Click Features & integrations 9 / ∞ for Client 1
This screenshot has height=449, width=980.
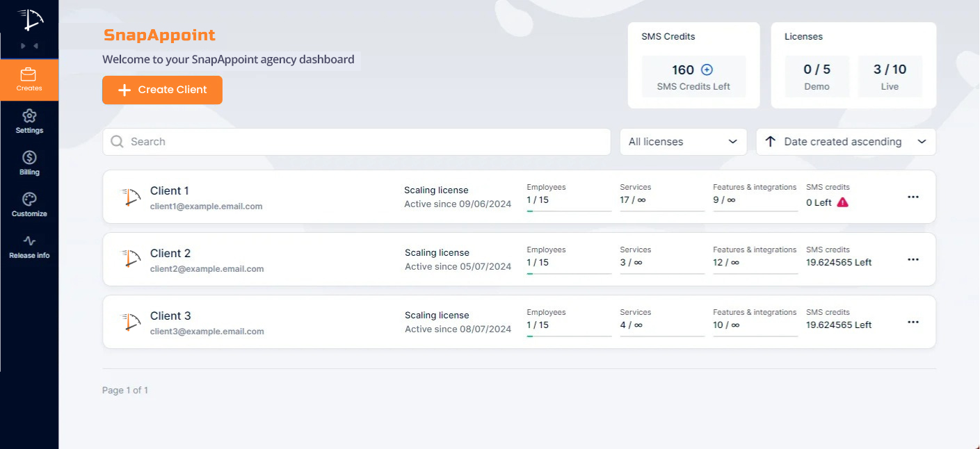(724, 200)
